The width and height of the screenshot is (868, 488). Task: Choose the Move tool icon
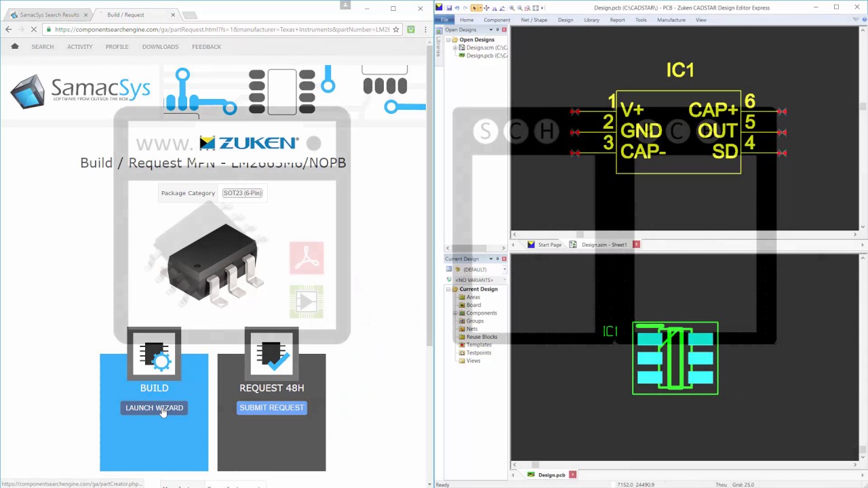[486, 8]
